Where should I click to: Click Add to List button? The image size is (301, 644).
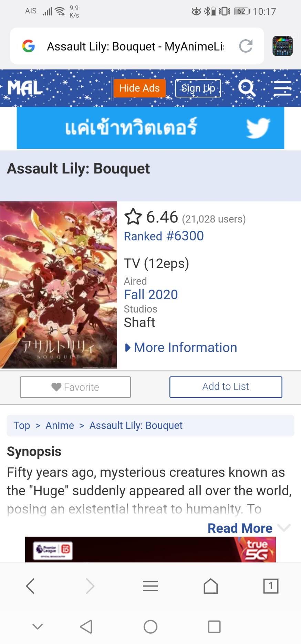click(226, 387)
